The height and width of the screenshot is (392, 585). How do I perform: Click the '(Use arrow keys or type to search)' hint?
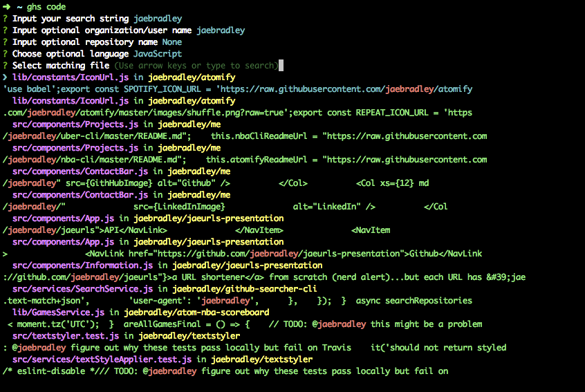[x=196, y=66]
